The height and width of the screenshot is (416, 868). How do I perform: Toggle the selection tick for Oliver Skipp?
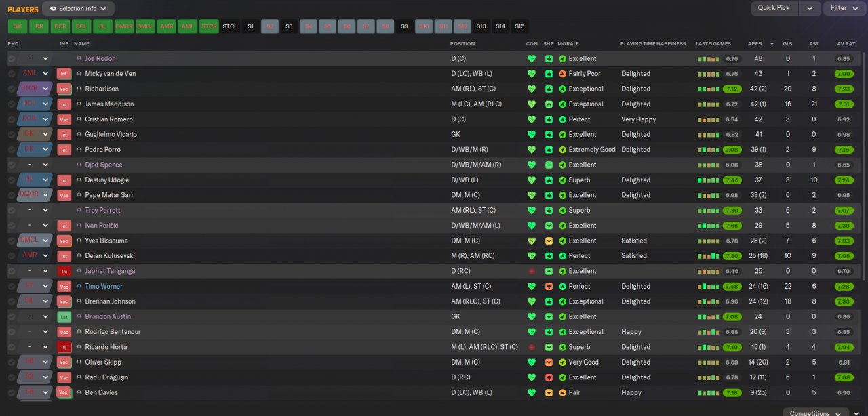click(12, 362)
